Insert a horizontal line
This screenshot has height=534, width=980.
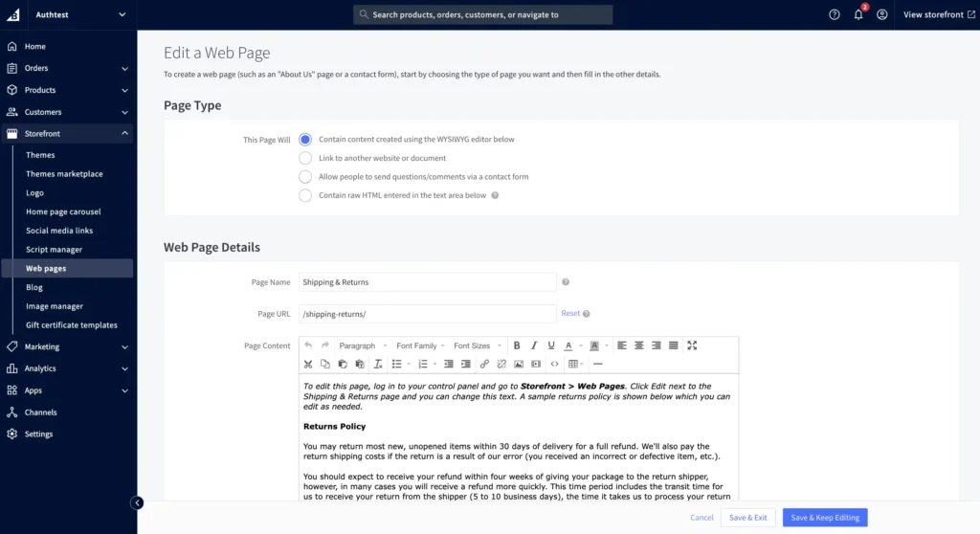click(597, 364)
